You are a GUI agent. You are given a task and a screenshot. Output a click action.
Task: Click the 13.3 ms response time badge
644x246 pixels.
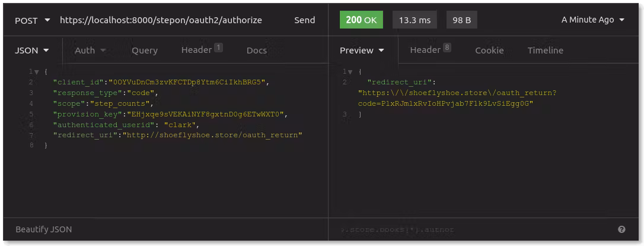pos(415,20)
